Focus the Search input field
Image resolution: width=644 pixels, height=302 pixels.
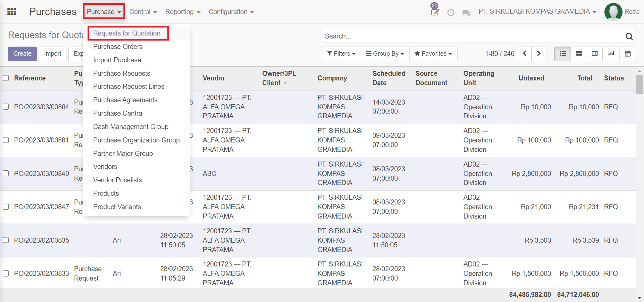tap(473, 36)
